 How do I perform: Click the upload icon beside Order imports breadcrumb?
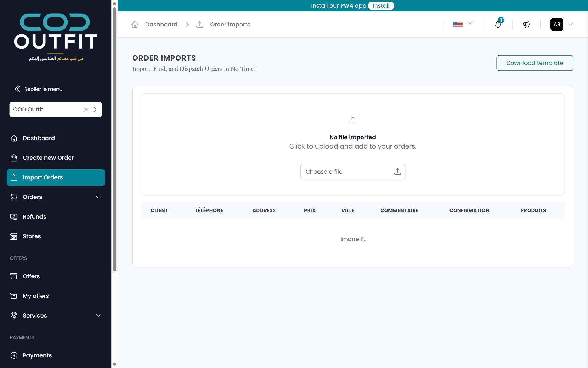coord(200,25)
